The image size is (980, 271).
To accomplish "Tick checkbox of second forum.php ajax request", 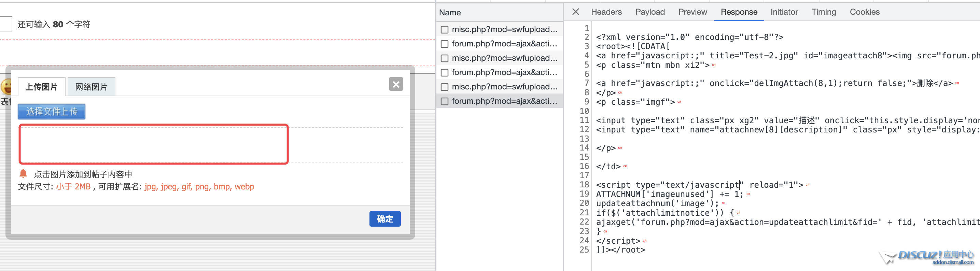I will (444, 72).
